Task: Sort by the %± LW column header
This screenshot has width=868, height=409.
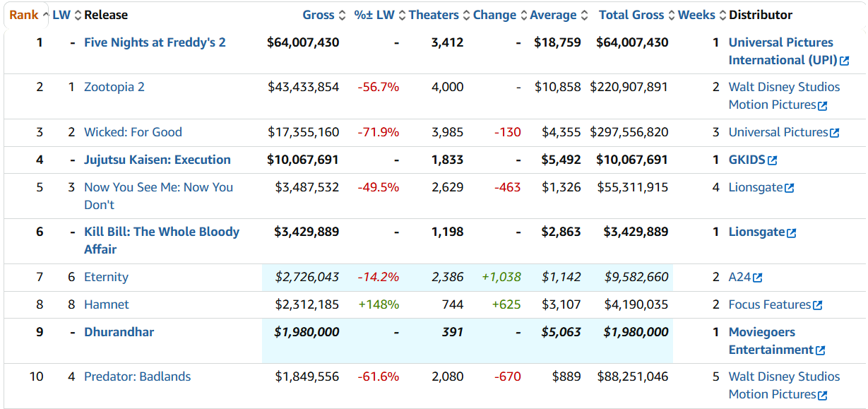Action: coord(374,15)
